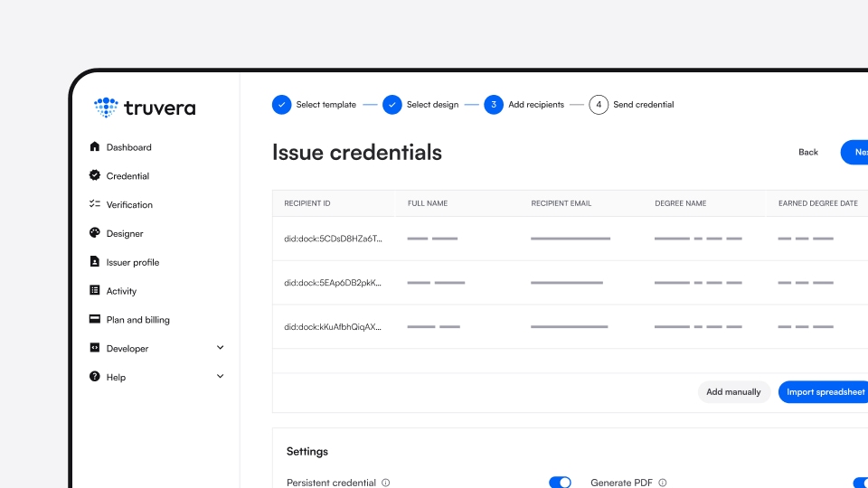
Task: Select the first recipient ID row
Action: pyautogui.click(x=333, y=239)
